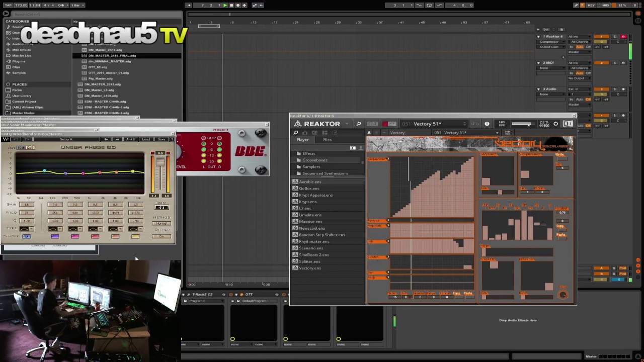Screen dimensions: 644x362
Task: Open Current Project in Places
Action: [x=24, y=102]
